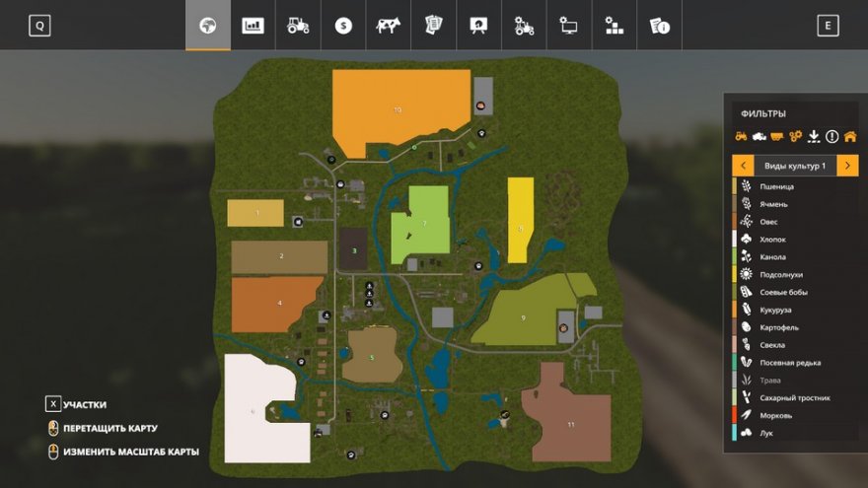The image size is (868, 488).
Task: Click the E next-page key button
Action: click(828, 26)
